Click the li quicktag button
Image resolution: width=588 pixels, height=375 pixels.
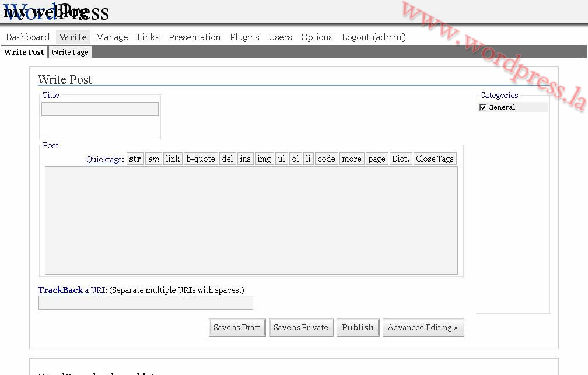(308, 159)
